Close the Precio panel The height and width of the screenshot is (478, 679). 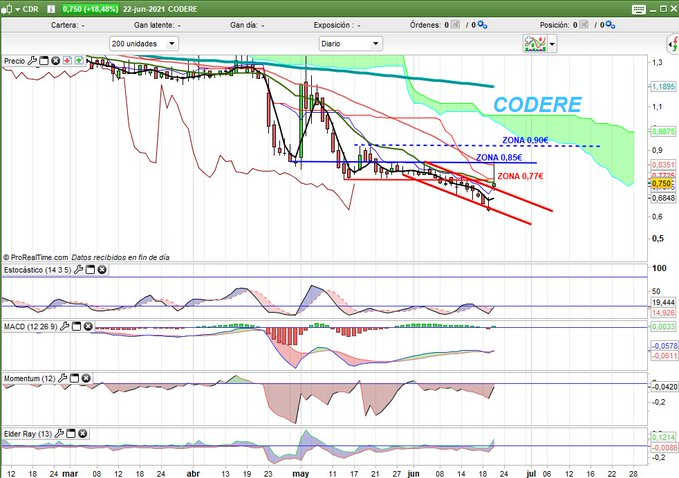pos(55,61)
